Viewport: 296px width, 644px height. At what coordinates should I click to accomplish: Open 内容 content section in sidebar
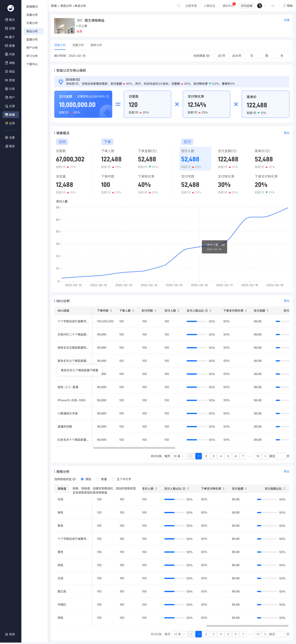click(10, 54)
